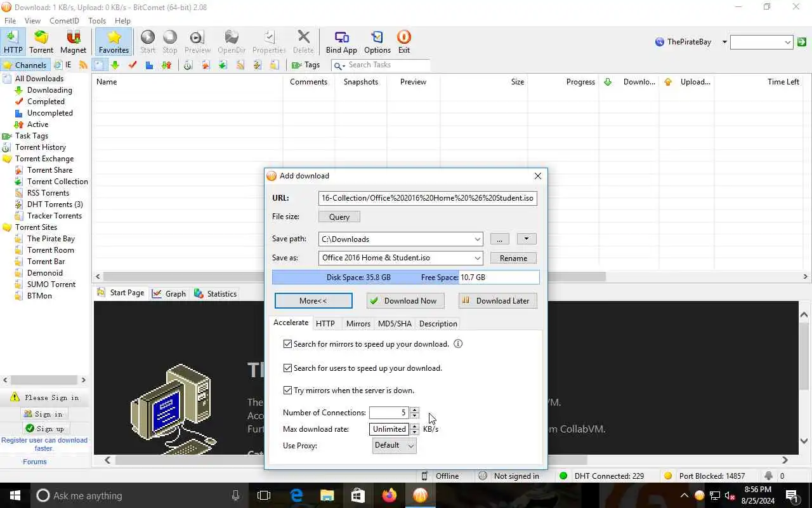Open the Windows Start menu
Screen dimensions: 812x508
click(x=15, y=495)
